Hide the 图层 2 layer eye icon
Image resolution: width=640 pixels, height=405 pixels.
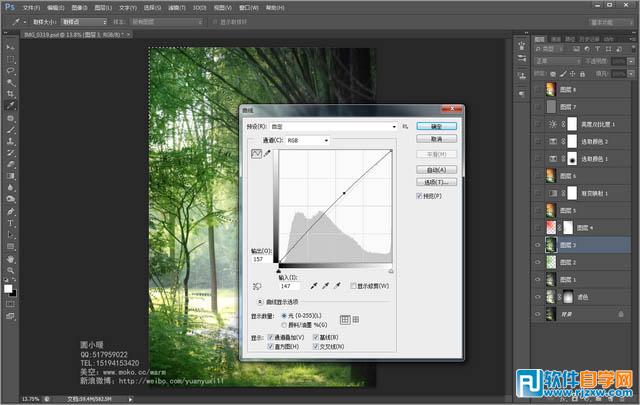click(x=537, y=263)
